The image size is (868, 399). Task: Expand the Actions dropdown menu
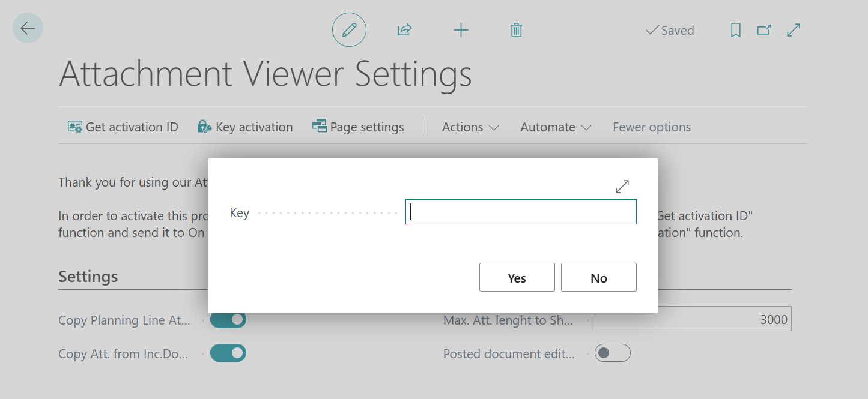coord(470,127)
